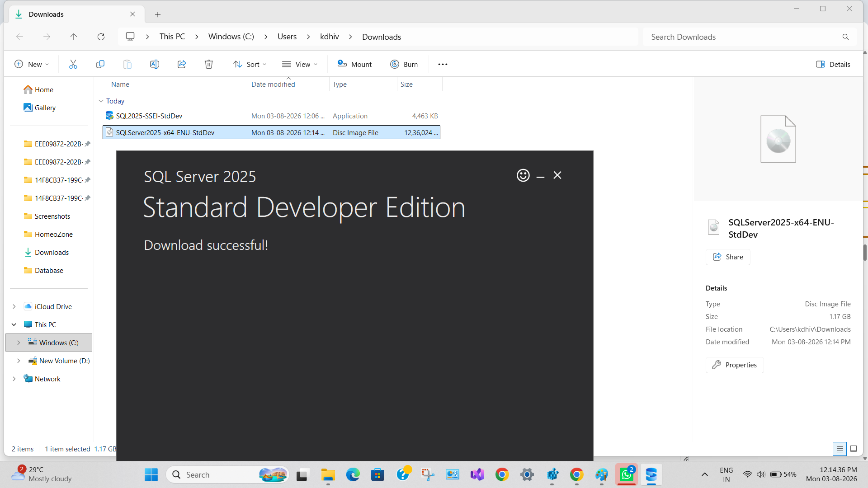Select New Volume (D:) drive

[59, 361]
